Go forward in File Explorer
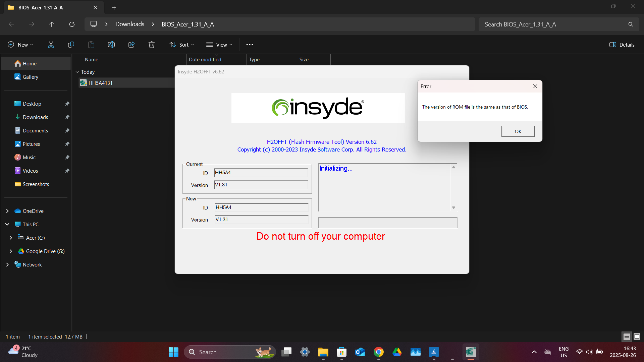 pos(32,24)
